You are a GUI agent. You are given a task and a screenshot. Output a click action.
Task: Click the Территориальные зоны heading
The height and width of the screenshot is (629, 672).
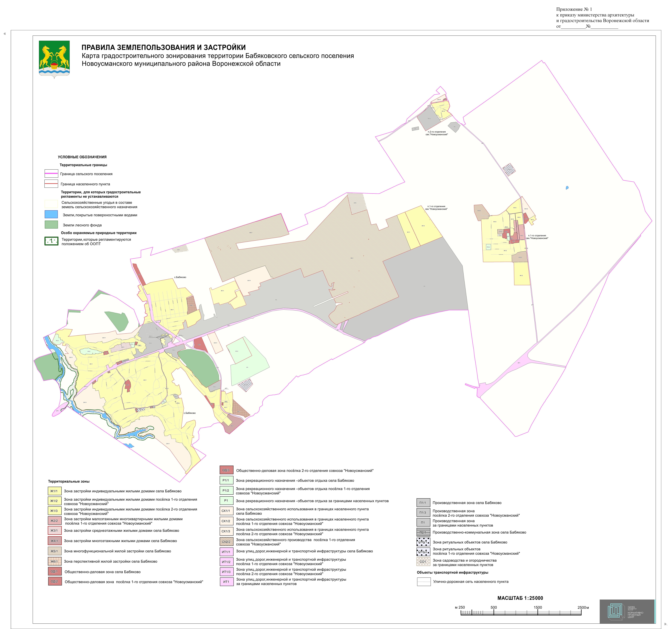pyautogui.click(x=69, y=481)
